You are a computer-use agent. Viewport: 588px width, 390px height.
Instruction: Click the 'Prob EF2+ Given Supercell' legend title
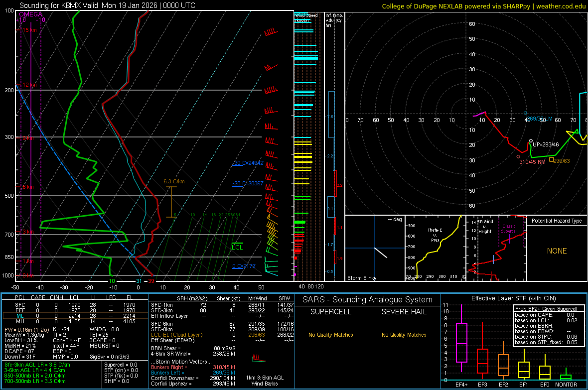546,309
